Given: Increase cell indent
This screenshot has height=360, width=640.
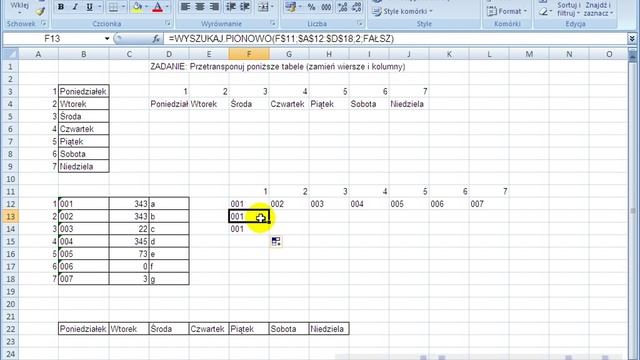Looking at the screenshot, I should [245, 7].
